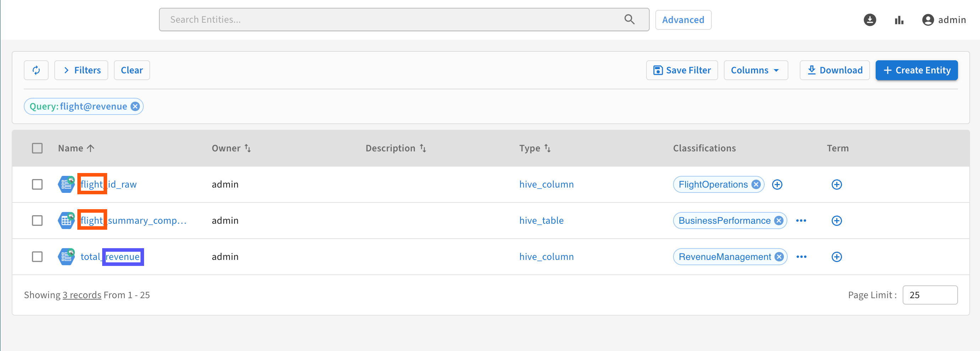Open the statistics bar chart icon
Image resolution: width=980 pixels, height=351 pixels.
899,20
